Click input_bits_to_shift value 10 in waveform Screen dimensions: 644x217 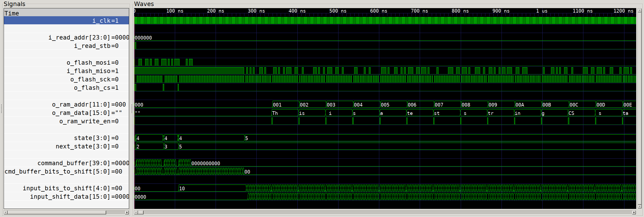tap(182, 188)
